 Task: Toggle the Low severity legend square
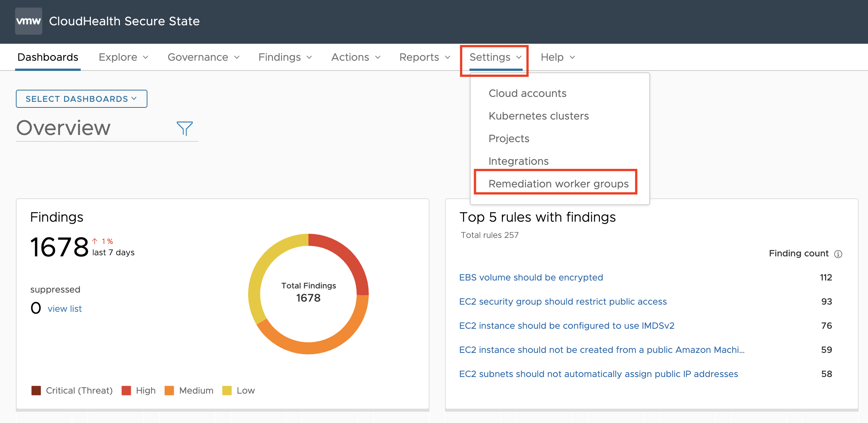tap(227, 391)
